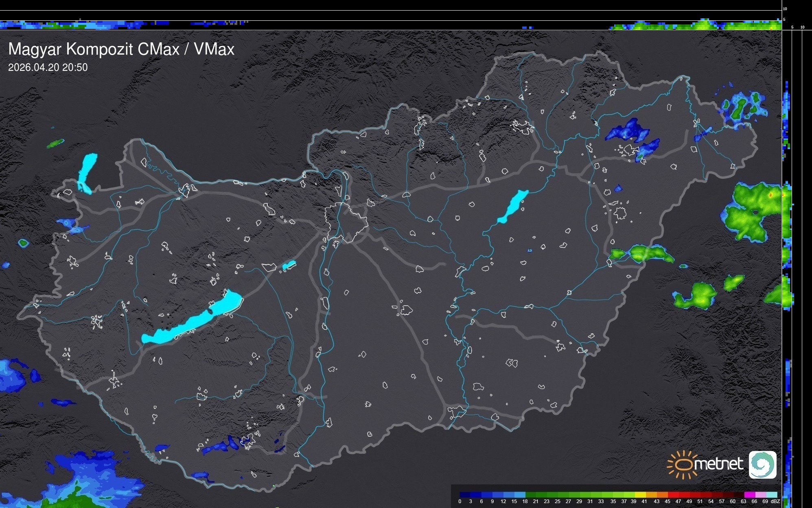This screenshot has height=508, width=812.
Task: Click the dark blue 0 dBZ swatch
Action: point(465,495)
